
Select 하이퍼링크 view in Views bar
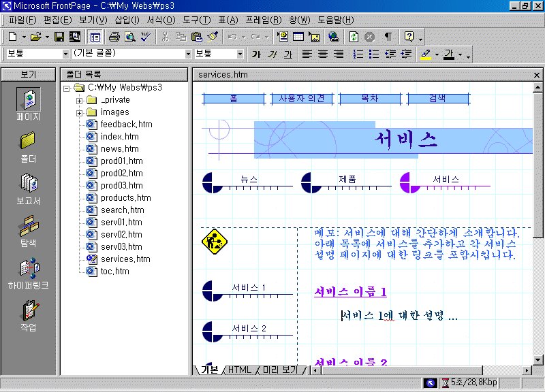pyautogui.click(x=29, y=274)
